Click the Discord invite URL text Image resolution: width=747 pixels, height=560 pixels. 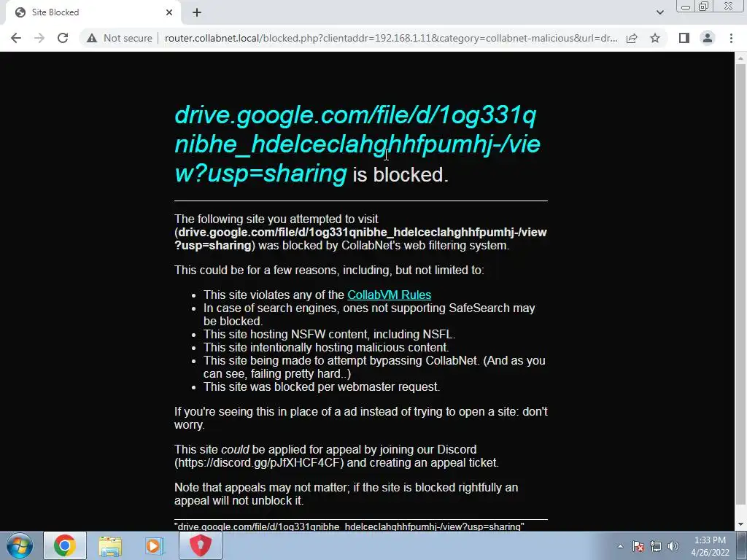[259, 462]
